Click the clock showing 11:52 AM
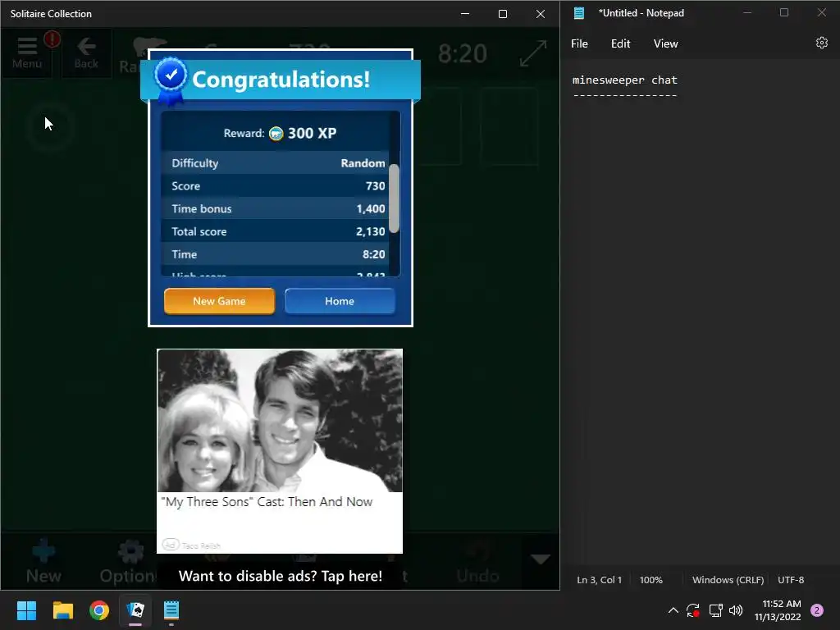Image resolution: width=840 pixels, height=630 pixels. (x=782, y=604)
